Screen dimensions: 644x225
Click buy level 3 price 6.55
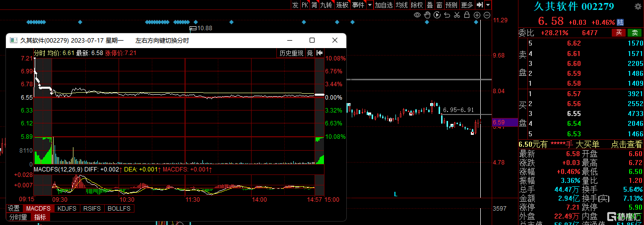pos(574,113)
